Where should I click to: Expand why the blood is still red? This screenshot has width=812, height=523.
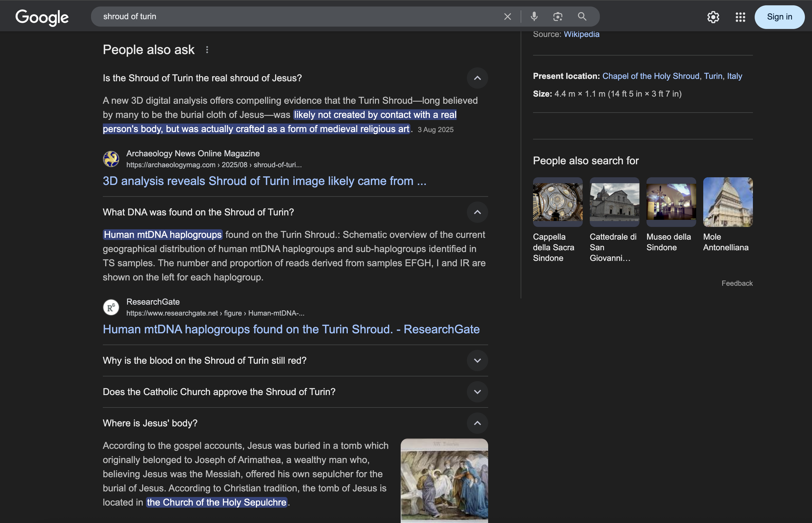(x=477, y=360)
